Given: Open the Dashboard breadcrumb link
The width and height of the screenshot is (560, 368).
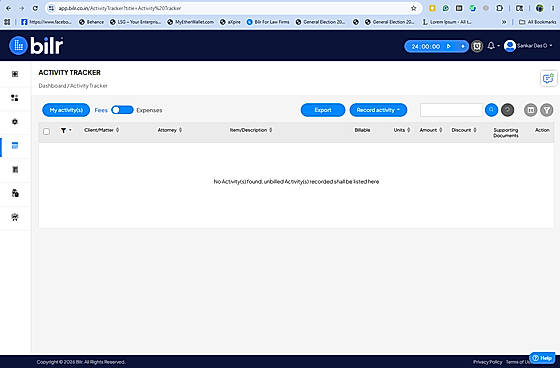Looking at the screenshot, I should click(x=52, y=86).
